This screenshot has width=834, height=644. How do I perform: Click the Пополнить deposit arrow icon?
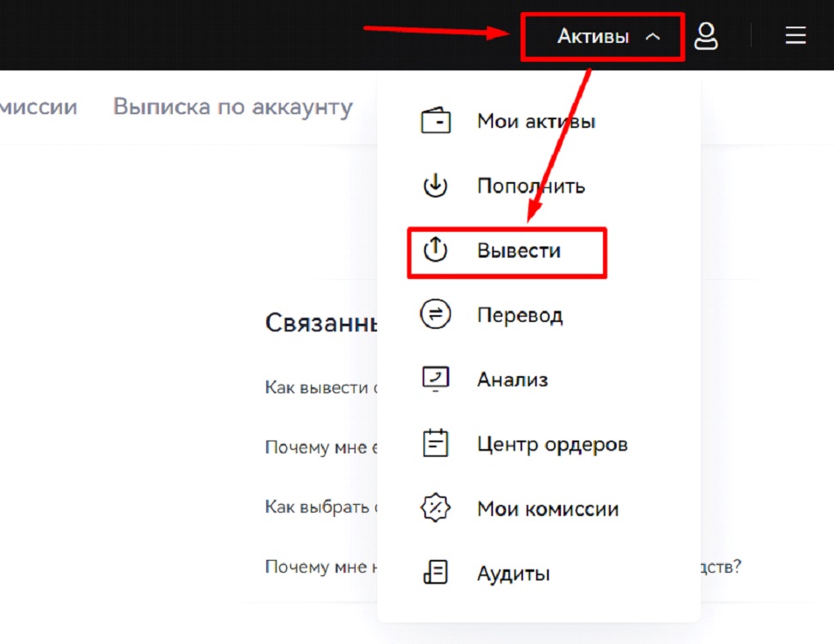pos(435,185)
